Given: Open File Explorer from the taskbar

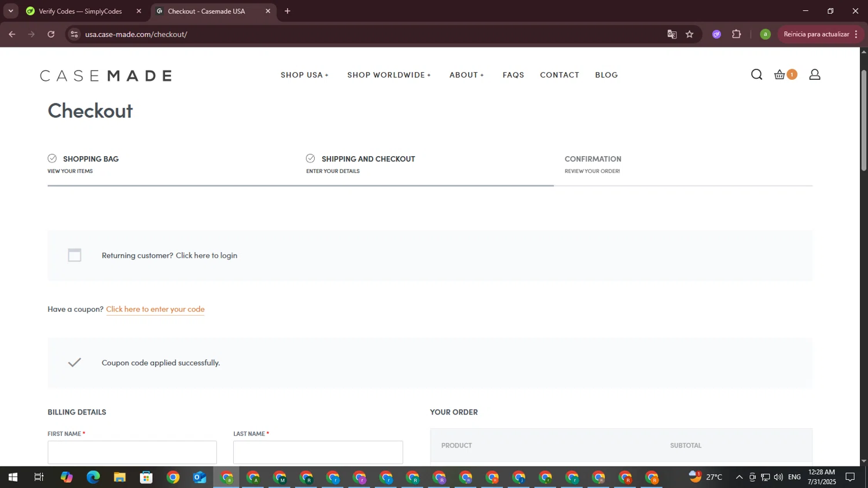Looking at the screenshot, I should click(x=120, y=477).
